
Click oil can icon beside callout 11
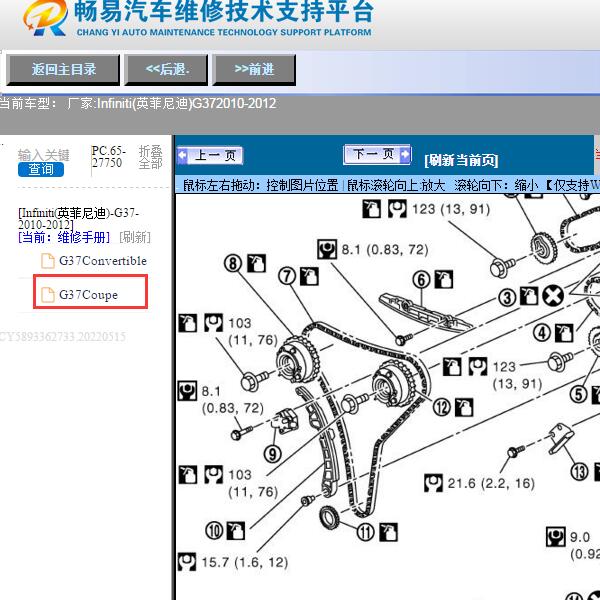pyautogui.click(x=388, y=532)
